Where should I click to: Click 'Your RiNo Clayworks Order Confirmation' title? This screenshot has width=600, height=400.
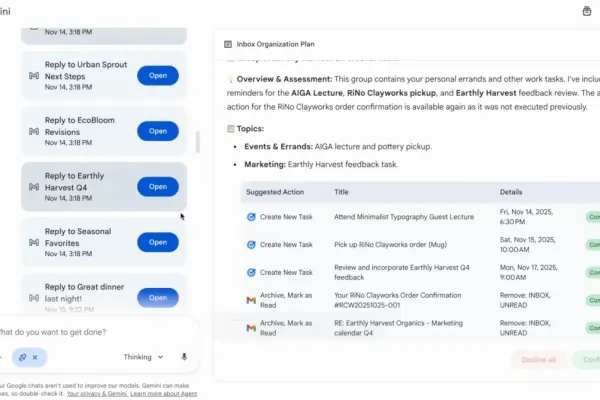click(x=398, y=300)
